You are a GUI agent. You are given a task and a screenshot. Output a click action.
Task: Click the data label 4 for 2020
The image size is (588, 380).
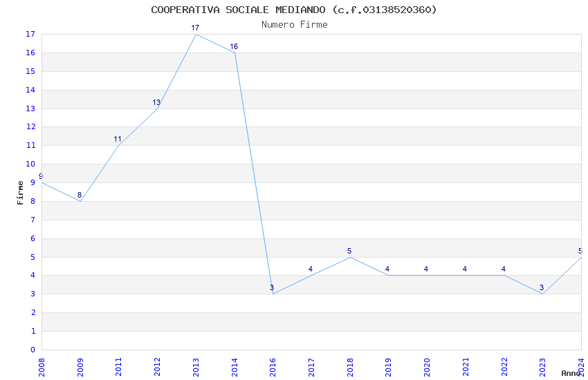click(x=426, y=269)
